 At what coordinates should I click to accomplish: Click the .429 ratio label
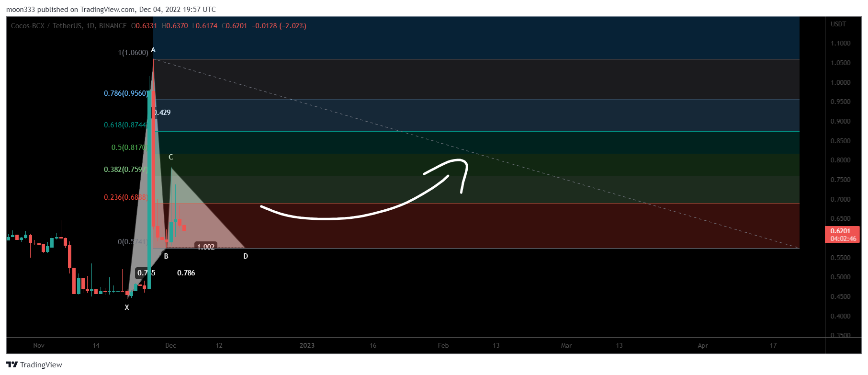click(x=163, y=113)
